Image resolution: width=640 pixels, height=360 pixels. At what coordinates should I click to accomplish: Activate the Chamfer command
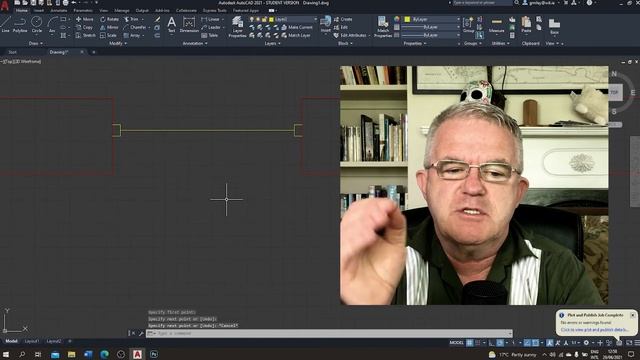[x=135, y=27]
